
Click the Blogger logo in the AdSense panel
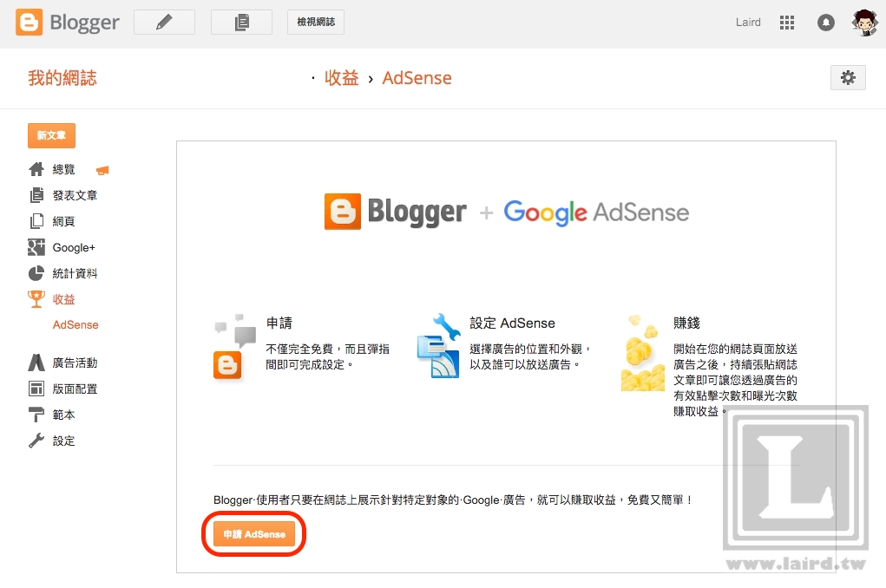(395, 212)
